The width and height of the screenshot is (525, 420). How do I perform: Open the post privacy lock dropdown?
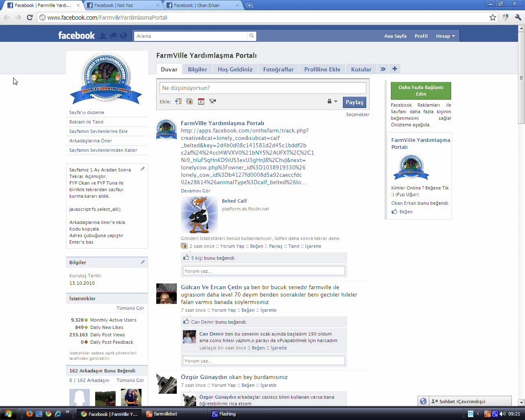click(x=332, y=101)
